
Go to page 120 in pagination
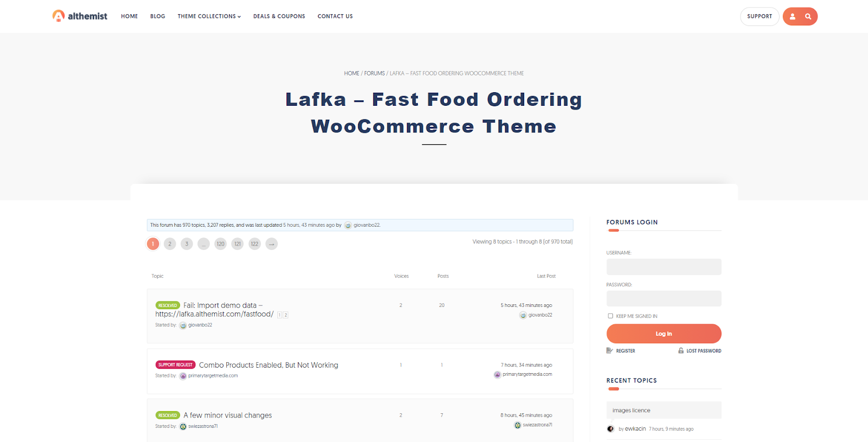220,244
